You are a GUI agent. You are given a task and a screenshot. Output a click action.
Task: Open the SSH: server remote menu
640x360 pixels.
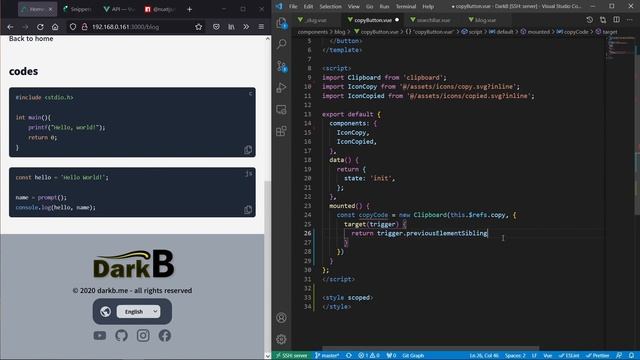coord(291,356)
